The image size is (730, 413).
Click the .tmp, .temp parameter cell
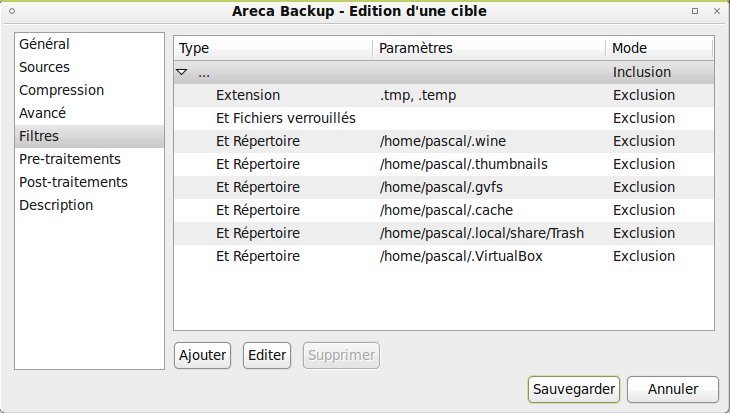pyautogui.click(x=418, y=95)
